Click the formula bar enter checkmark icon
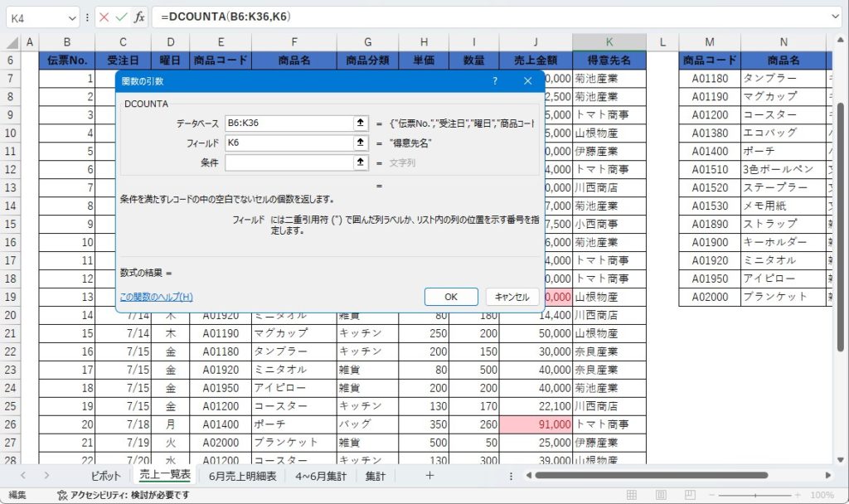849x504 pixels. pyautogui.click(x=121, y=17)
